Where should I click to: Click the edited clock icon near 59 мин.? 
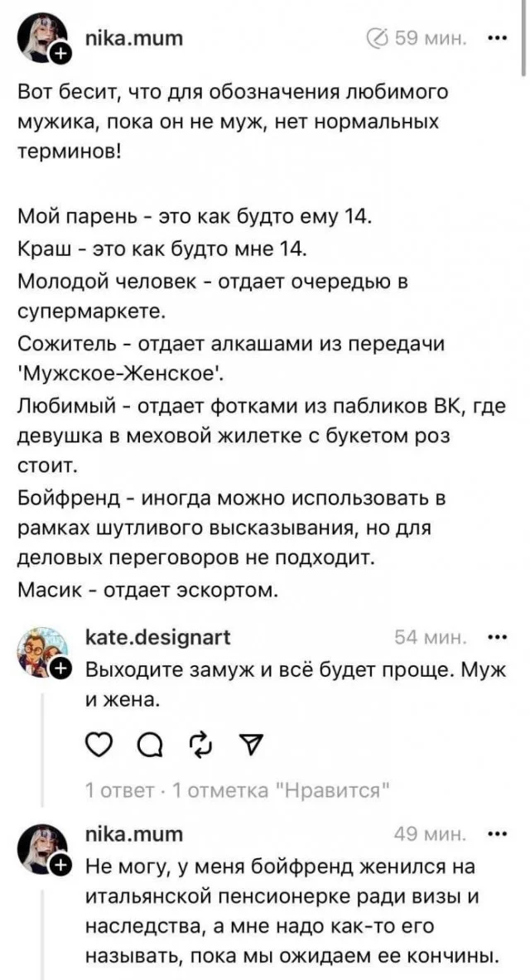pyautogui.click(x=377, y=37)
